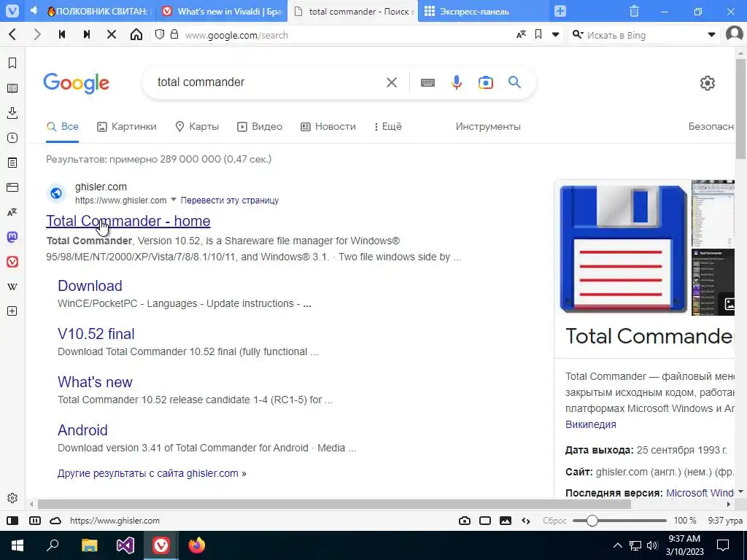Open the user profile avatar
Screen dimensions: 747x560
[734, 34]
